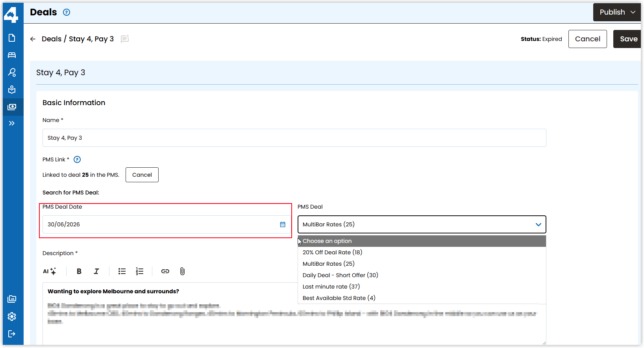The height and width of the screenshot is (348, 644).
Task: Open the Publish dropdown
Action: [x=617, y=12]
